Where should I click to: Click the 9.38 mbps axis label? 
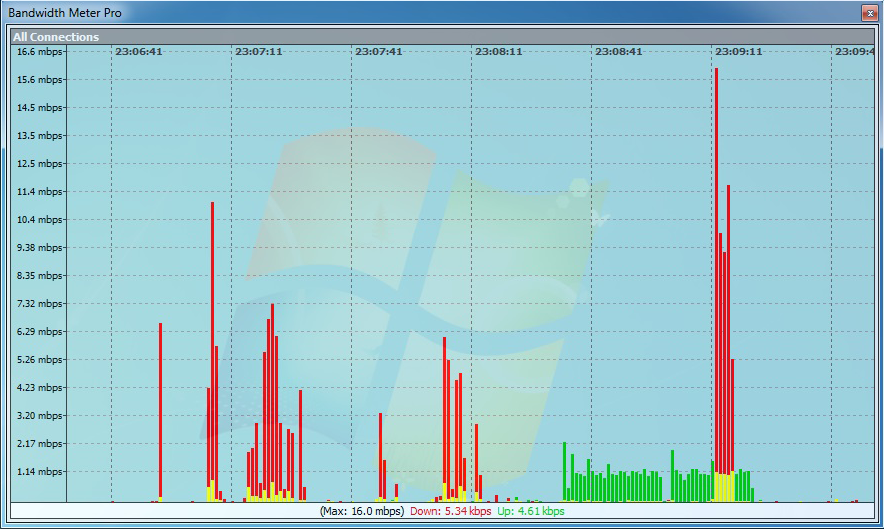(39, 248)
